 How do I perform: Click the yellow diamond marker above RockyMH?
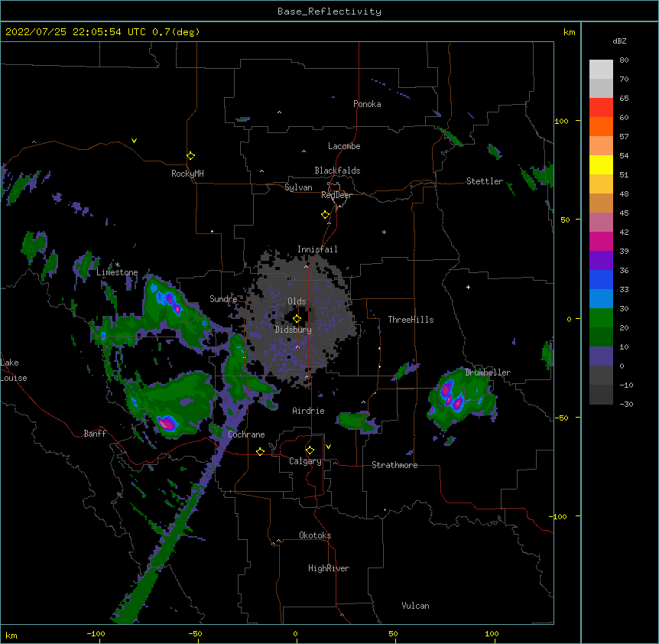pyautogui.click(x=190, y=156)
